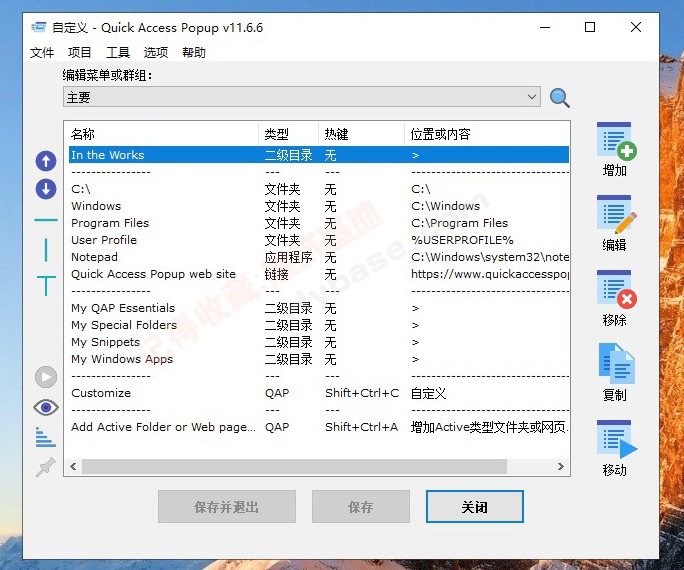Click the Shift+Ctrl+A hotkey cell
Screen dimensions: 684x570
361,427
